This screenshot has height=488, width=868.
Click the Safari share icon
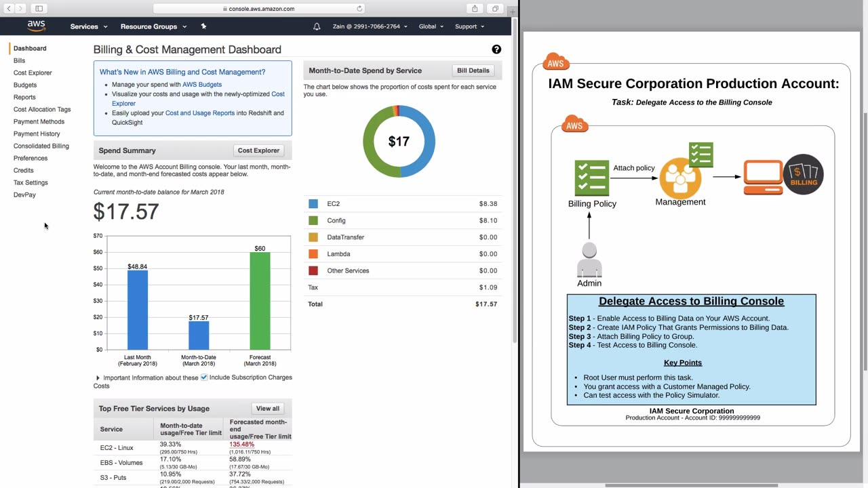[x=475, y=8]
